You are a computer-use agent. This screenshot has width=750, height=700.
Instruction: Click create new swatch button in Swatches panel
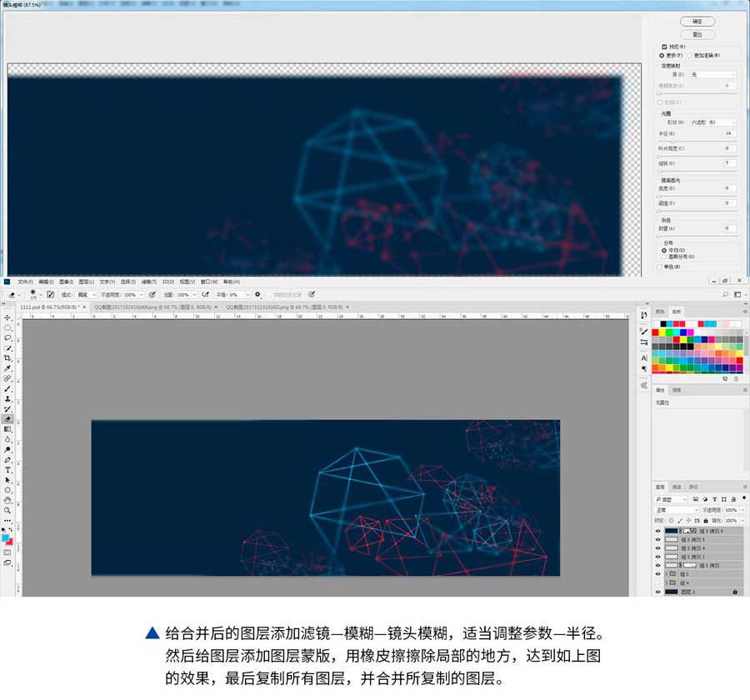(x=725, y=378)
